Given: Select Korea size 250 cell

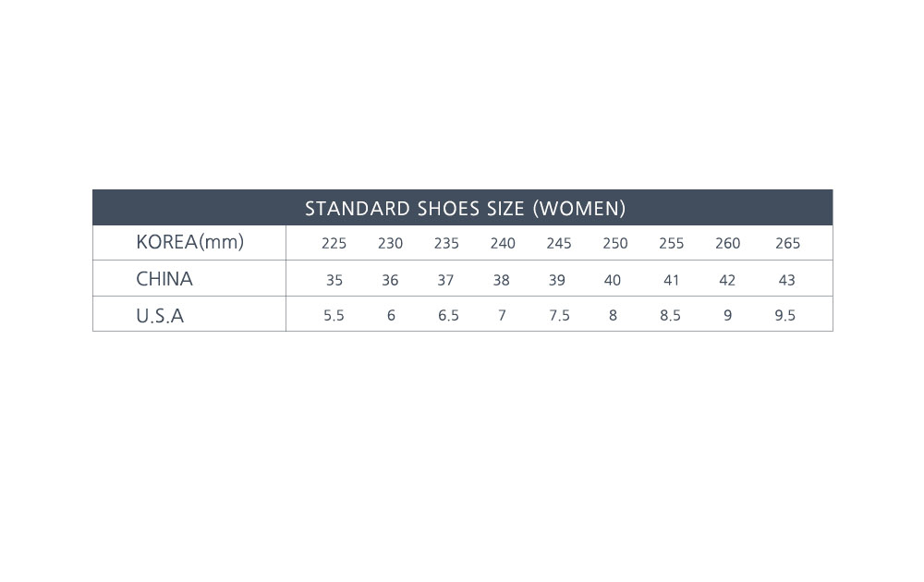Looking at the screenshot, I should coord(614,244).
